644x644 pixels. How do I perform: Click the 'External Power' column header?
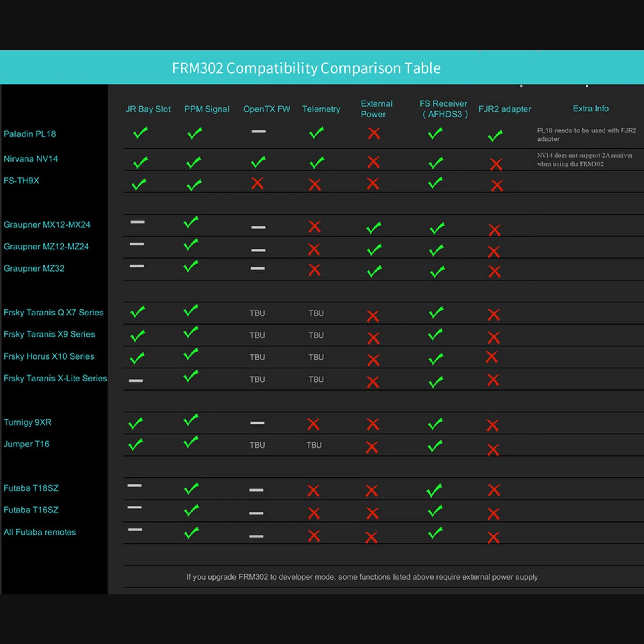[x=377, y=109]
